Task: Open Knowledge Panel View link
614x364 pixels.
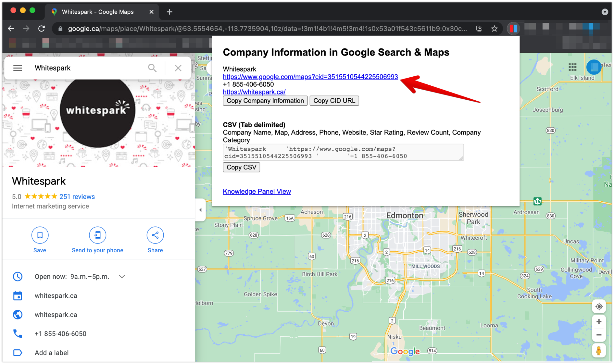Action: [257, 192]
